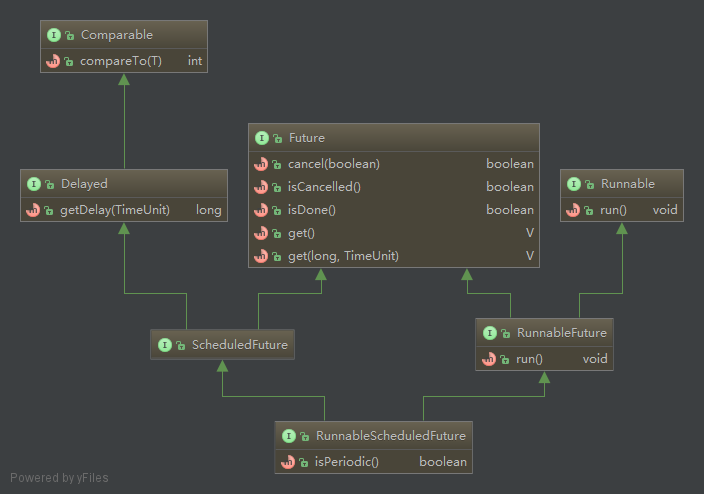
Task: Click the getDelay(TimeUnit) method icon
Action: tap(33, 210)
